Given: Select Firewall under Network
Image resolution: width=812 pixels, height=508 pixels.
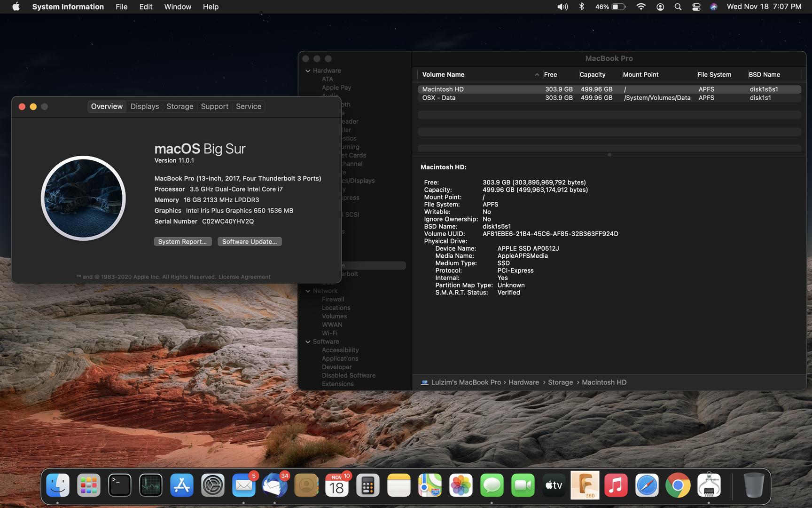Looking at the screenshot, I should pyautogui.click(x=333, y=300).
